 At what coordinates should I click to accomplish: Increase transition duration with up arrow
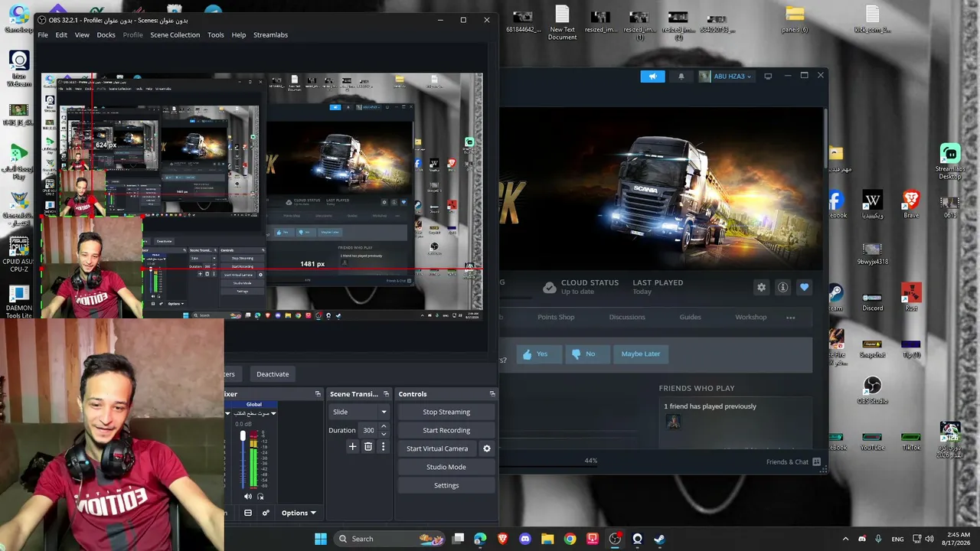(x=384, y=426)
